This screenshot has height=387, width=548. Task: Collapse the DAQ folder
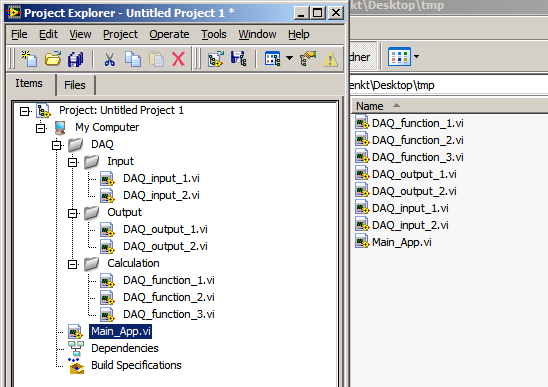click(57, 145)
